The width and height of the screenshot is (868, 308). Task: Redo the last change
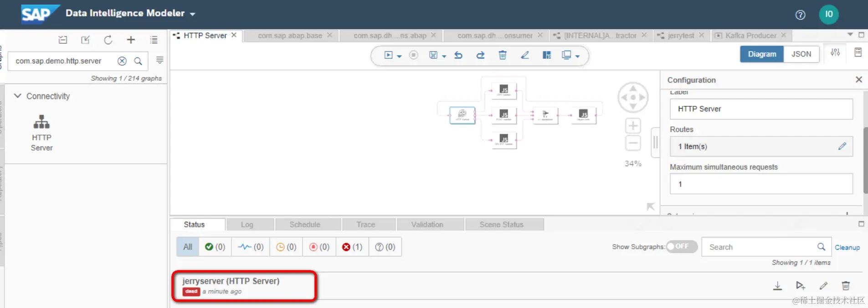tap(480, 55)
